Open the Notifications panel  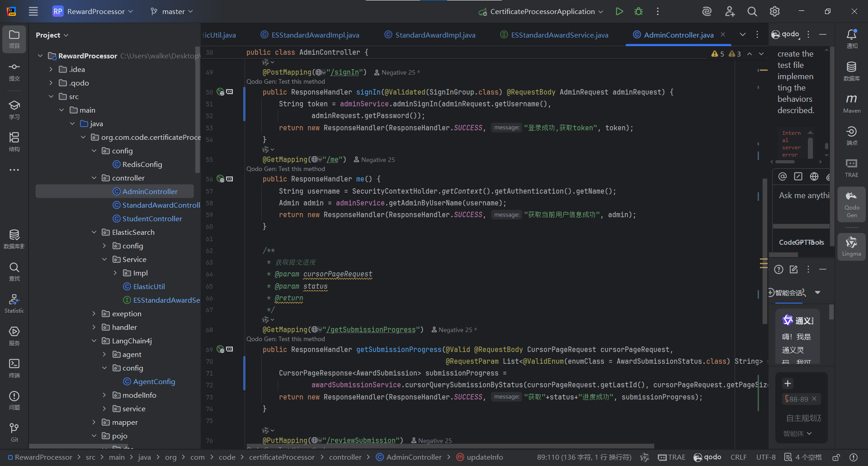tap(852, 39)
